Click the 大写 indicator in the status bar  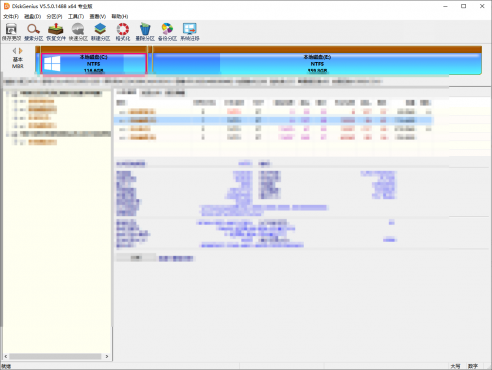(x=455, y=366)
